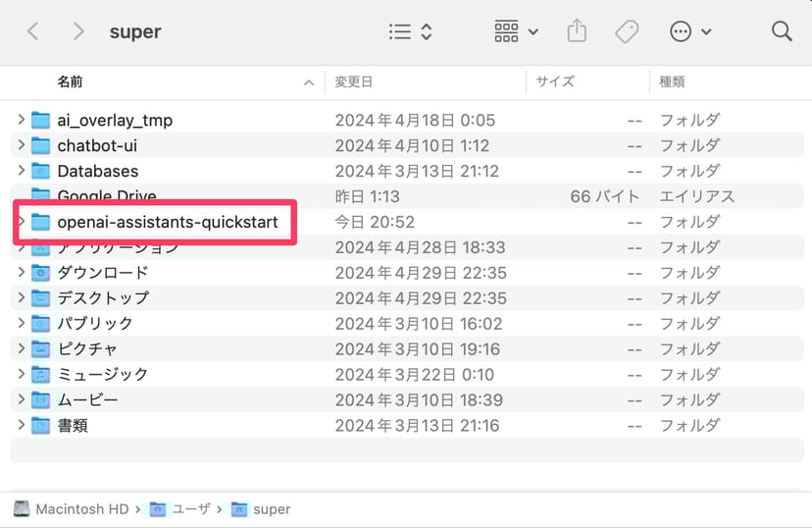Go to Macintosh HD in path bar
Image resolution: width=812 pixels, height=528 pixels.
[x=72, y=509]
